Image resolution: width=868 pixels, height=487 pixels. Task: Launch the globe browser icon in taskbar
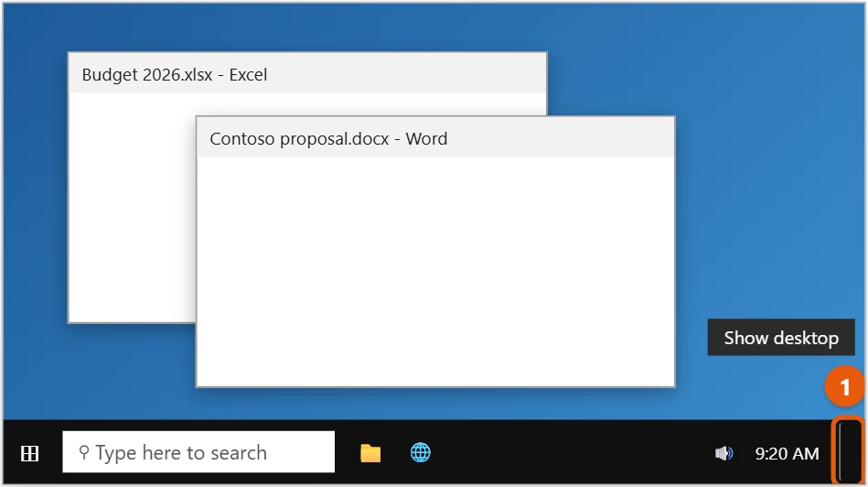coord(420,452)
